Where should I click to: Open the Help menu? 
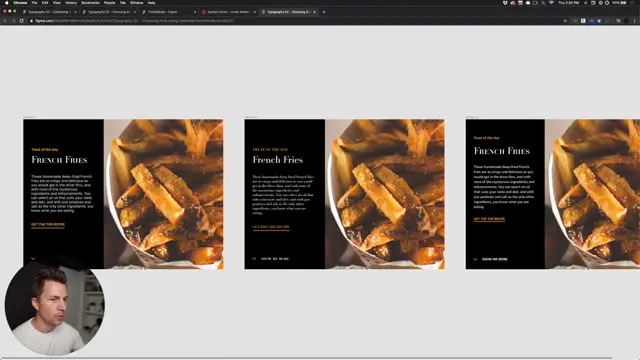tap(151, 2)
